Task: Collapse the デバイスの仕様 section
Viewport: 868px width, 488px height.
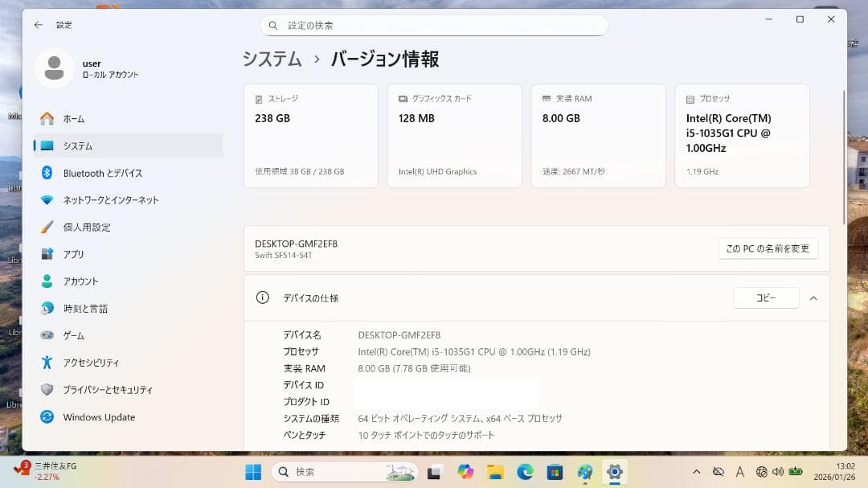Action: 813,297
